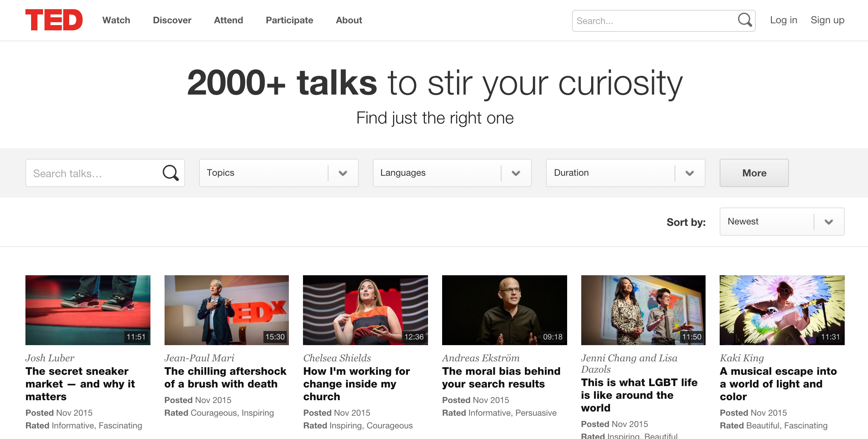
Task: Click "Rated Informative, Fascinating" text
Action: tap(84, 426)
